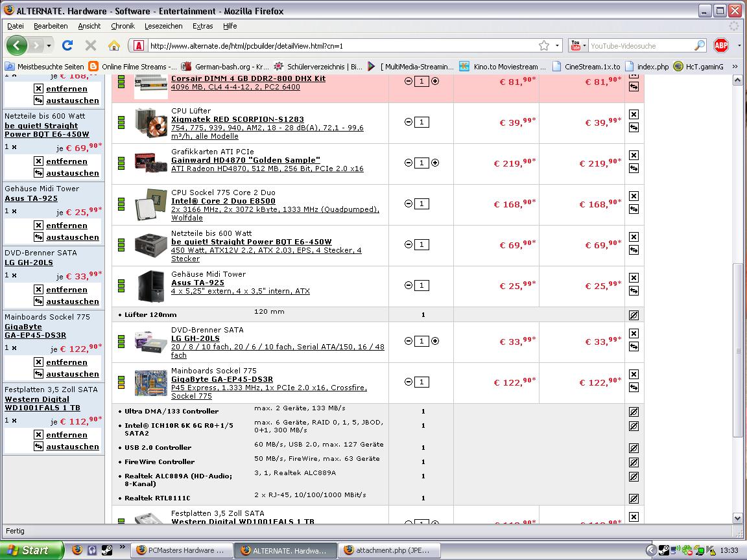
Task: Bookmark this page with the star icon
Action: click(544, 46)
